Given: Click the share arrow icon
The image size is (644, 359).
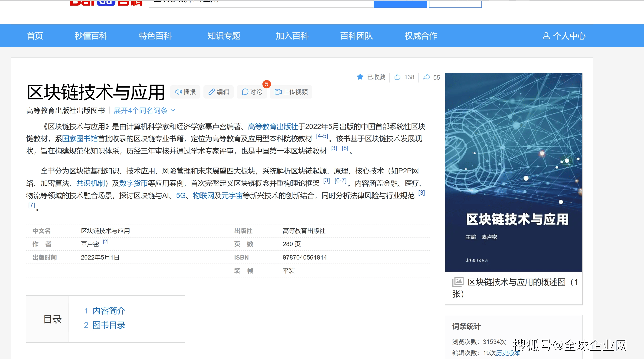Looking at the screenshot, I should (x=426, y=77).
